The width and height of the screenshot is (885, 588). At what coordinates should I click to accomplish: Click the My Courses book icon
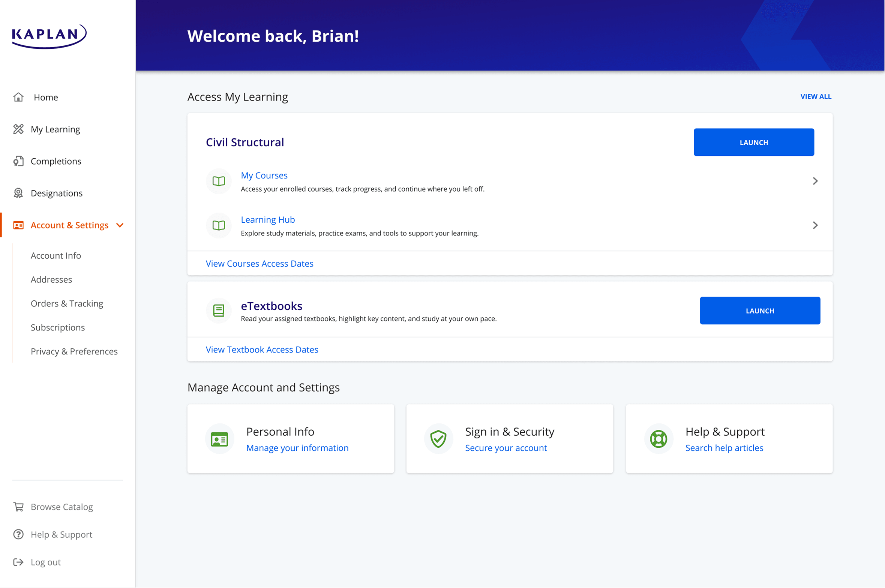[219, 181]
